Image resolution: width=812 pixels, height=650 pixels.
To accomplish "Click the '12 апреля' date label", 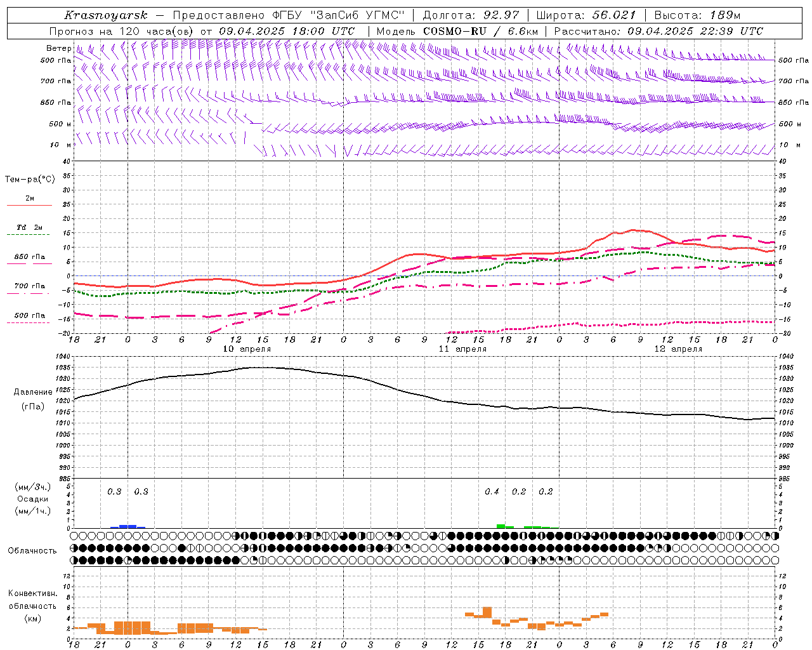I will [678, 349].
